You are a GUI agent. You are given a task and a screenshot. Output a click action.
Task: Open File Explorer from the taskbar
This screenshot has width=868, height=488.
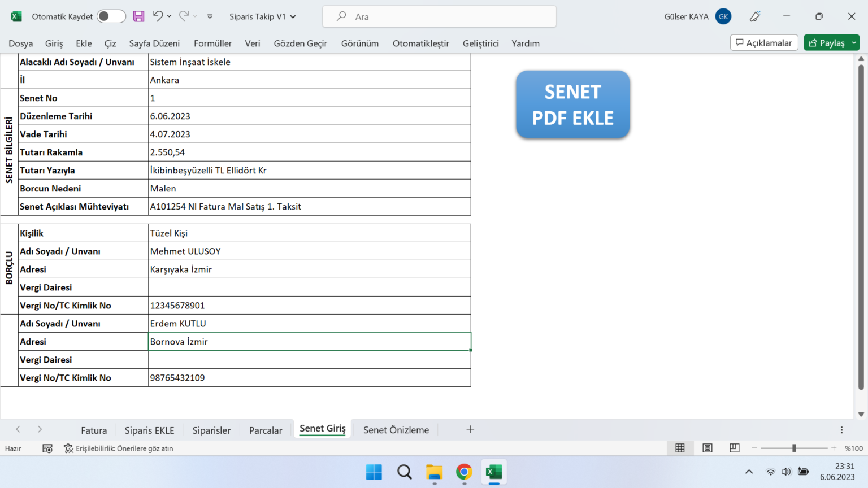coord(434,472)
